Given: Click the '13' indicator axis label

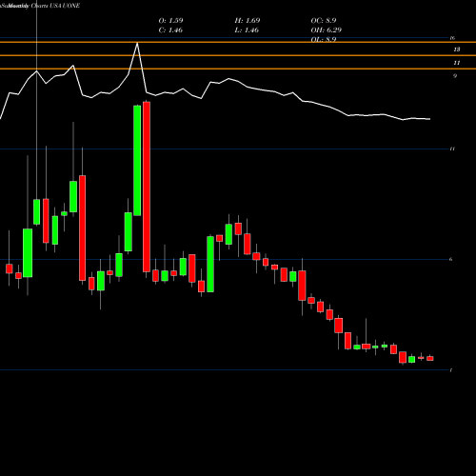Looking at the screenshot, I should [457, 50].
